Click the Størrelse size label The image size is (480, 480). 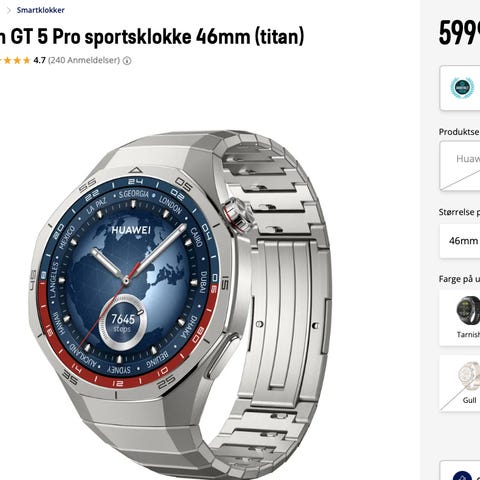[459, 212]
